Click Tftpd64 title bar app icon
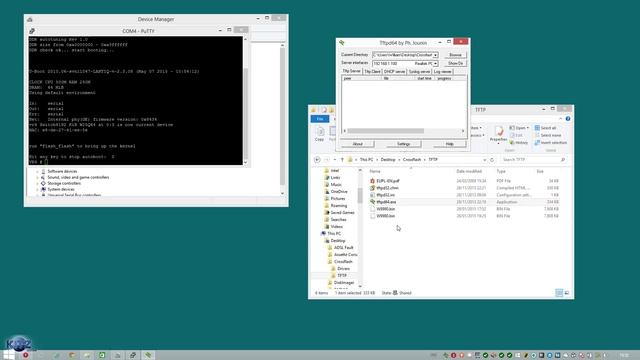This screenshot has height=360, width=640. tap(342, 42)
